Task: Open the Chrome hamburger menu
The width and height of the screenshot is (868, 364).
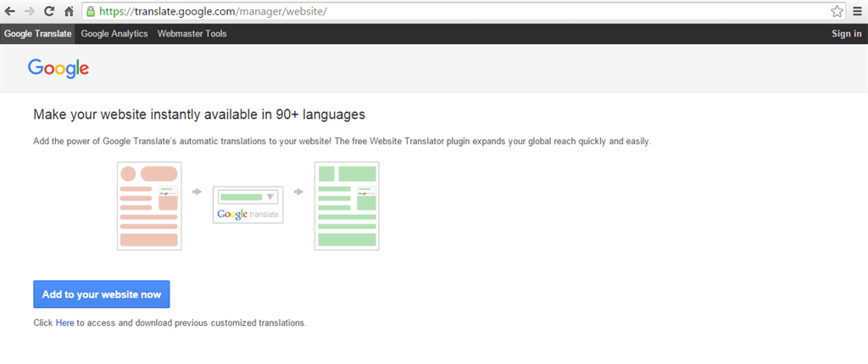Action: pos(857,11)
